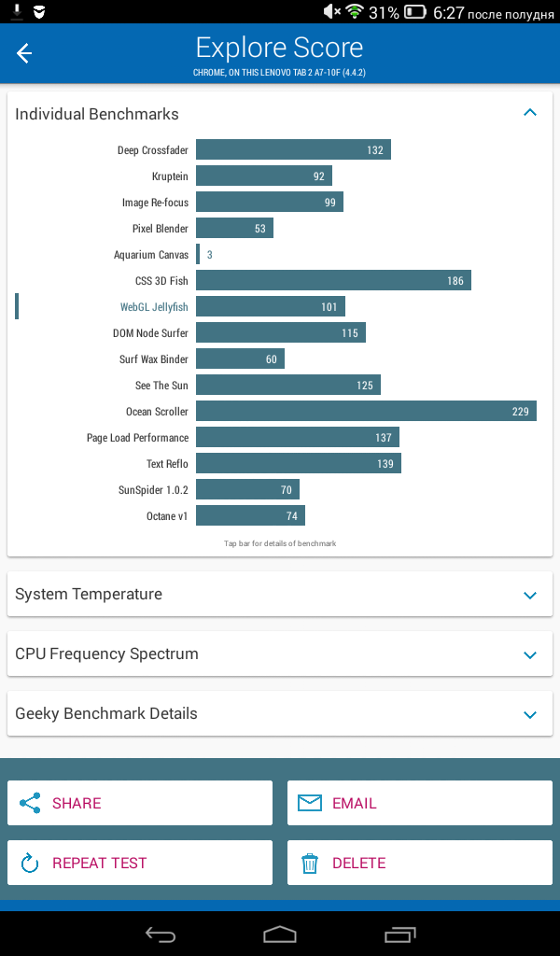This screenshot has height=956, width=560.
Task: Select the WebGL Jellyfish benchmark label
Action: [x=154, y=306]
